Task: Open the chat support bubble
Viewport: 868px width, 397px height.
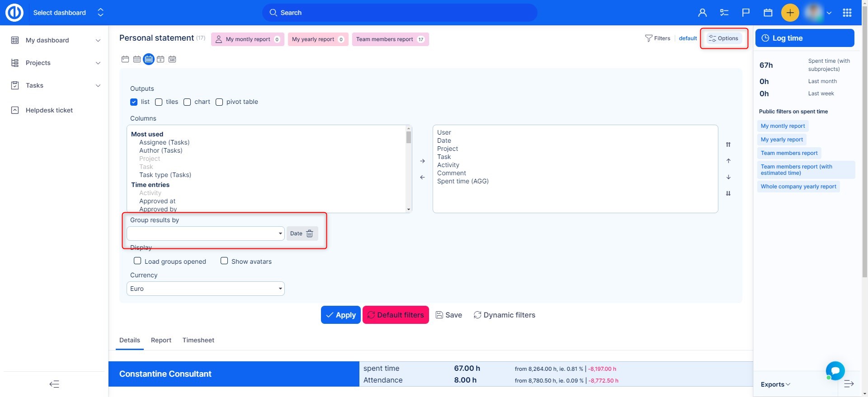Action: click(x=835, y=371)
